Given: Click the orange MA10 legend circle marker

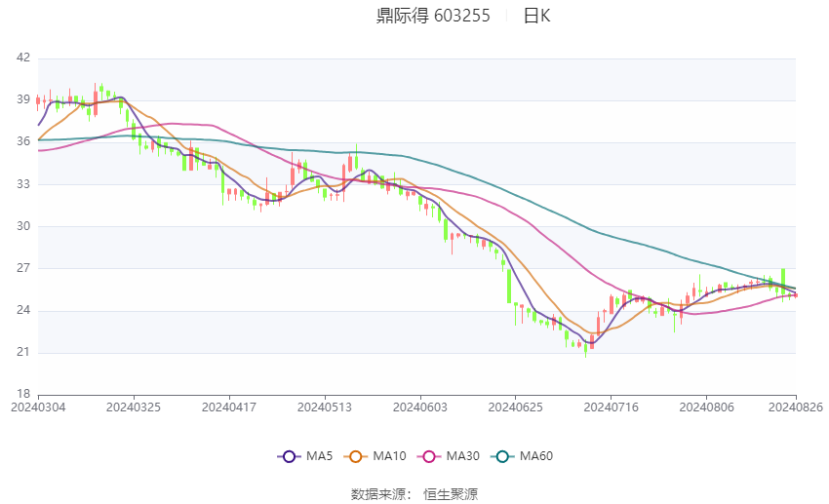Looking at the screenshot, I should 356,455.
